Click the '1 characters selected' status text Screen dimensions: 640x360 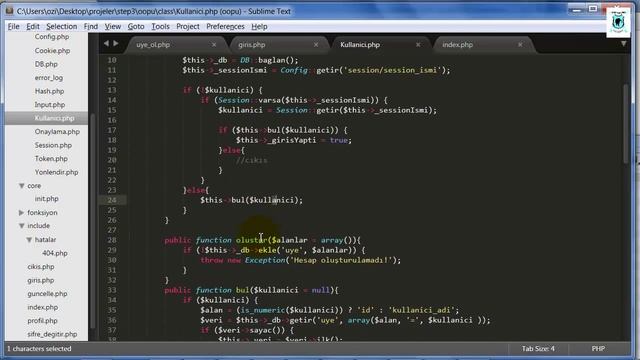point(39,349)
